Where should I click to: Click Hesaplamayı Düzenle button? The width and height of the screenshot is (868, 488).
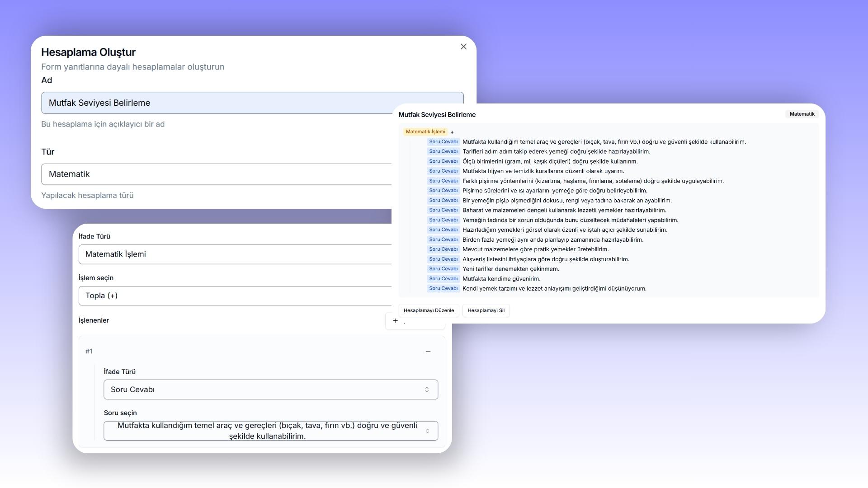click(429, 310)
